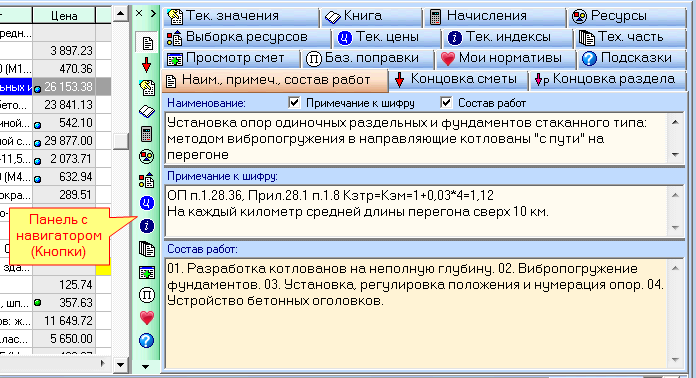Image resolution: width=696 pixels, height=378 pixels.
Task: Click the Наименование text field
Action: coord(416,139)
